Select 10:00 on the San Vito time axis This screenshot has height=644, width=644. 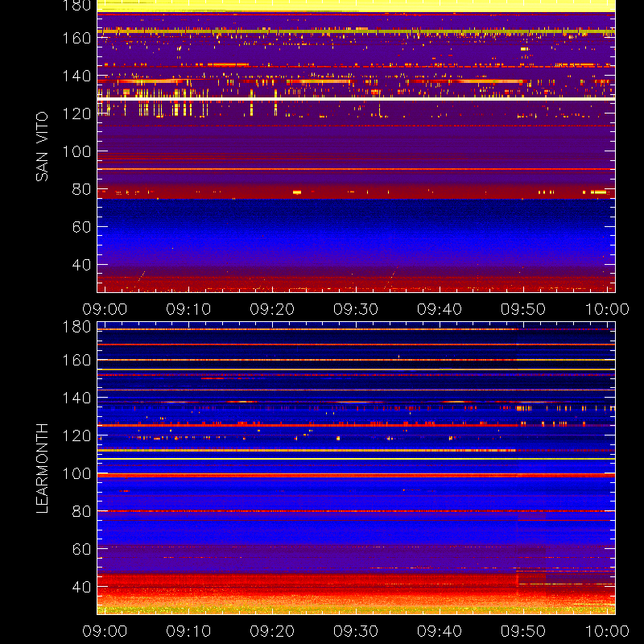point(607,309)
